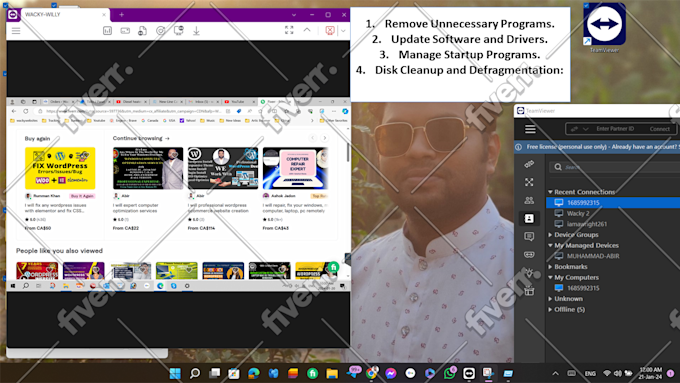The image size is (680, 383).
Task: Select the WACKY-WILLY session tab
Action: tap(64, 14)
